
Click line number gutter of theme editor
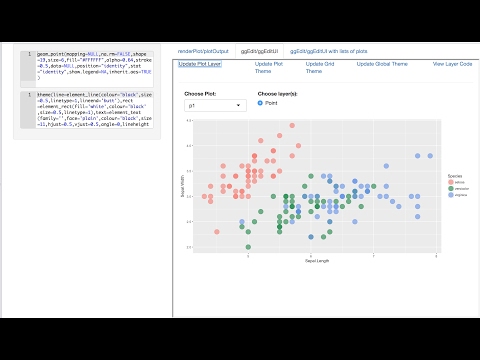pos(28,109)
